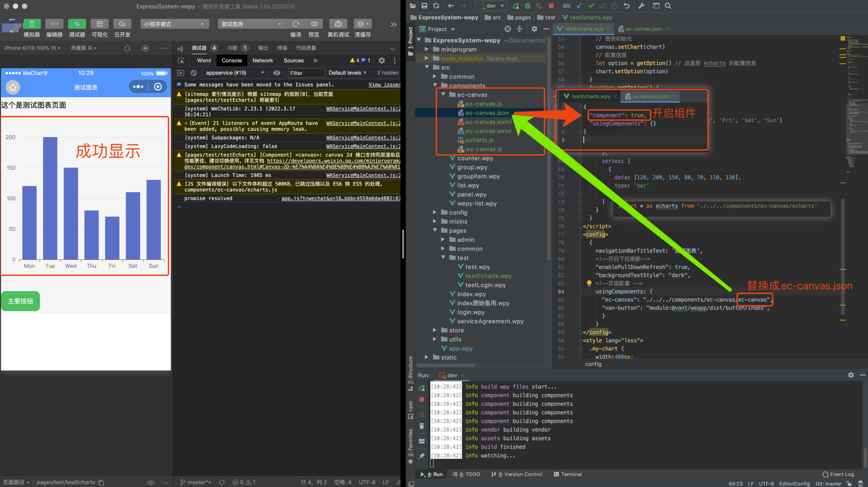868x487 pixels.
Task: Open the Sources devtools tab
Action: click(x=293, y=61)
